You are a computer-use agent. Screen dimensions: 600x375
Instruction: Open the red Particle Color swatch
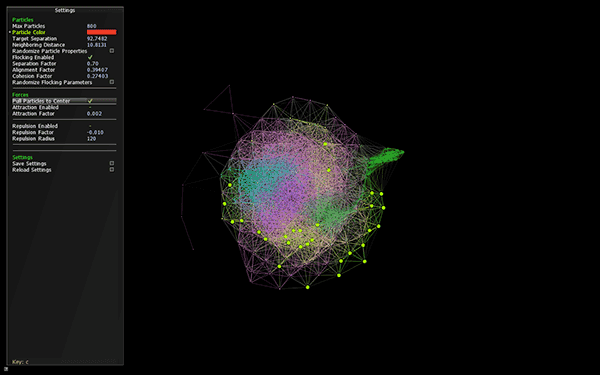tap(101, 32)
